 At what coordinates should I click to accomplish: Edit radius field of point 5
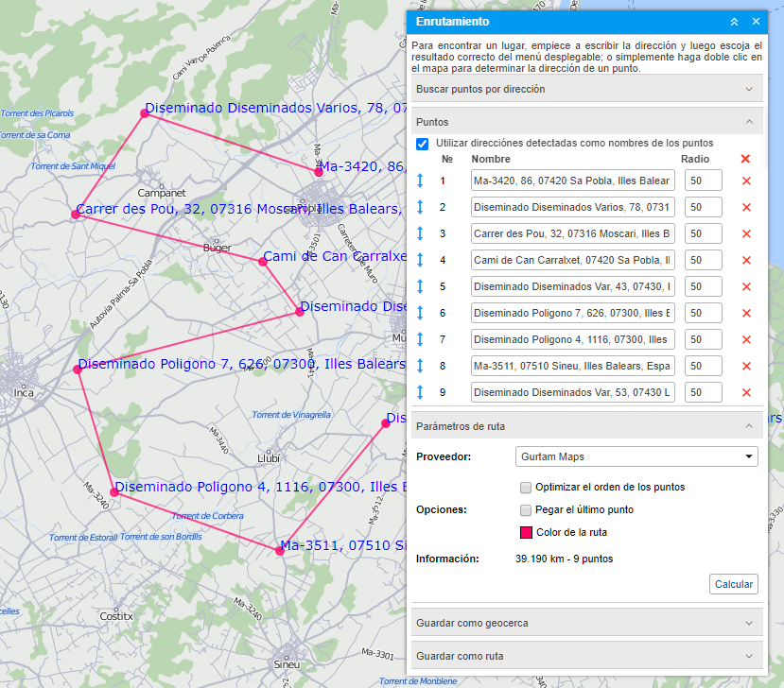[703, 286]
